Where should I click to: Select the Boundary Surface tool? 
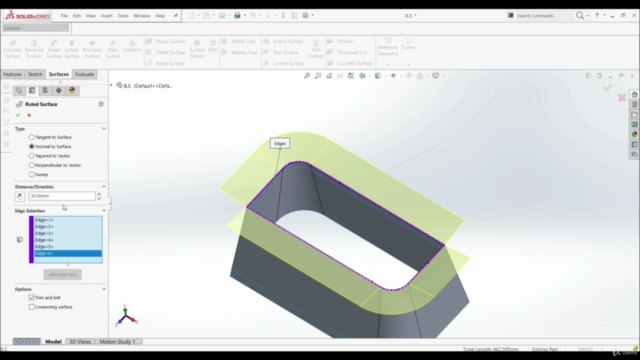(x=92, y=49)
